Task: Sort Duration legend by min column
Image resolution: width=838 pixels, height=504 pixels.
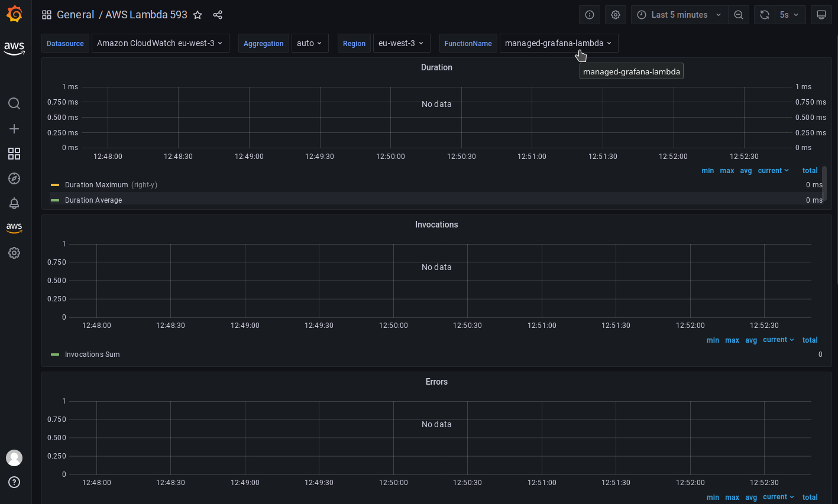Action: [x=708, y=171]
